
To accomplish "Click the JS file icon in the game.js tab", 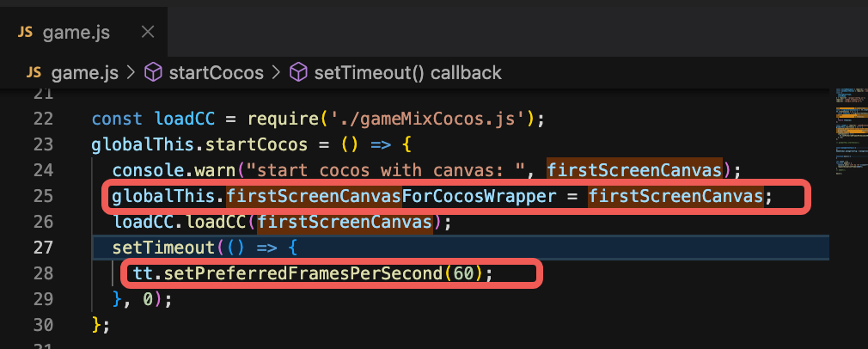I will pyautogui.click(x=25, y=32).
